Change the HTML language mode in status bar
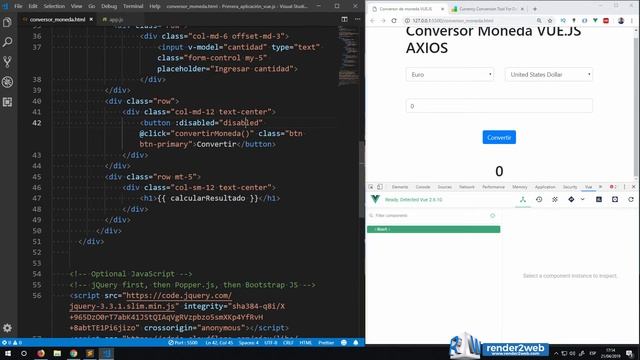The width and height of the screenshot is (640, 360). tap(305, 343)
